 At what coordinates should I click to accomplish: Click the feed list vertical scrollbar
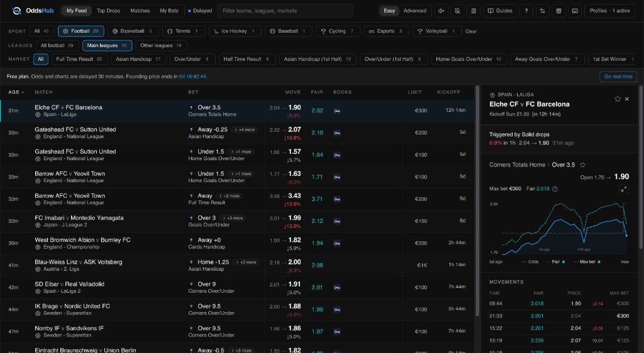(477, 201)
